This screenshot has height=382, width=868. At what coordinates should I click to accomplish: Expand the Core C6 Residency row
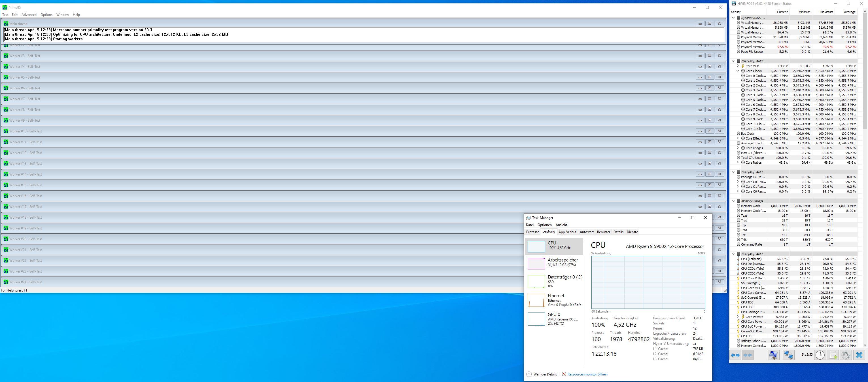click(x=738, y=191)
